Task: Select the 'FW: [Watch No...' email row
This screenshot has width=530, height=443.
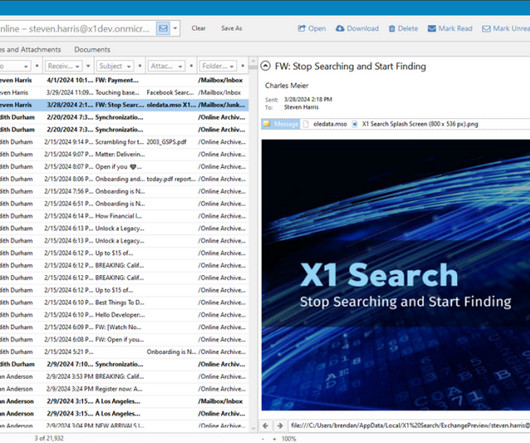Action: [x=124, y=327]
